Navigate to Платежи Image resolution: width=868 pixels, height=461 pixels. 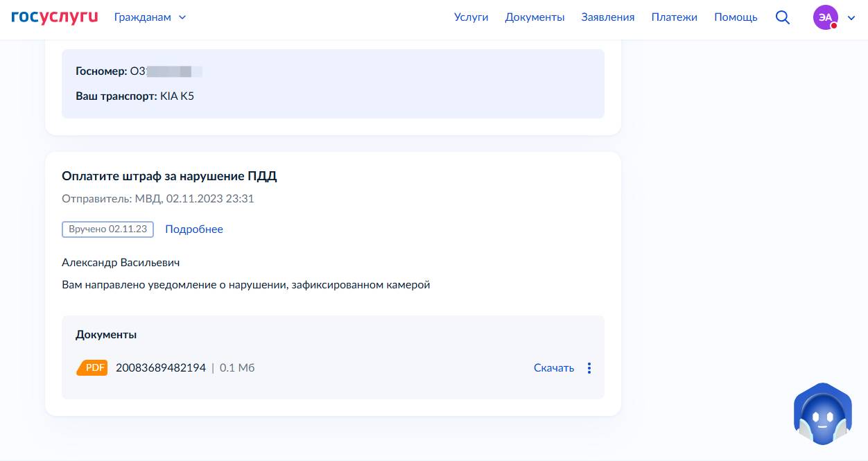coord(674,17)
